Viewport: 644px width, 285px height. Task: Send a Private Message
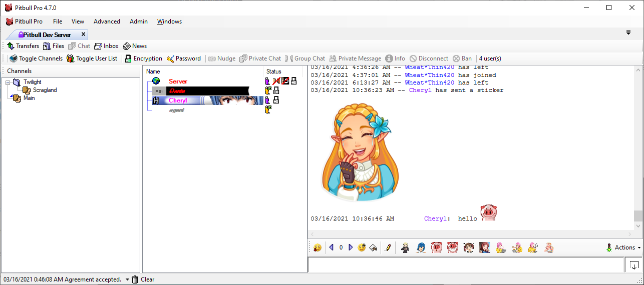(355, 58)
